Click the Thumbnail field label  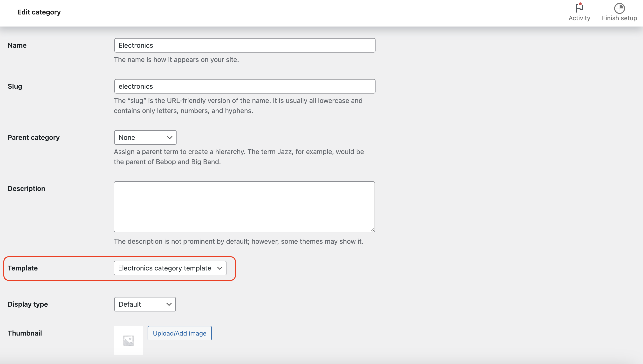[25, 333]
